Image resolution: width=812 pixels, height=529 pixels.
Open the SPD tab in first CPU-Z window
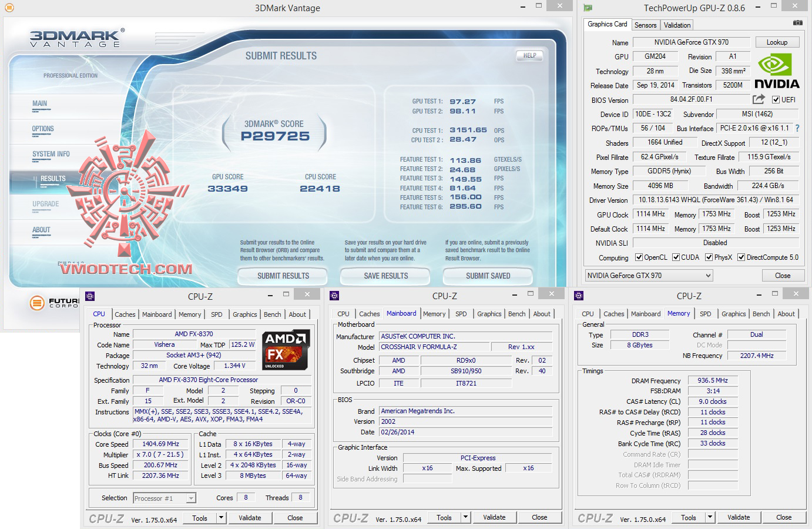(217, 314)
